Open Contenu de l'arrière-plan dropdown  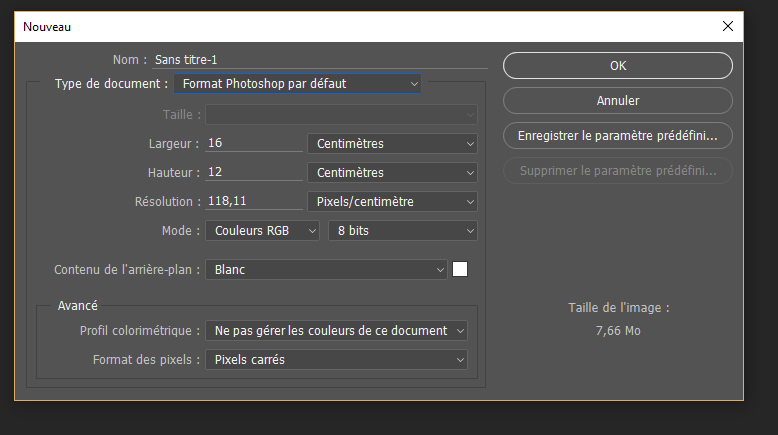(326, 269)
